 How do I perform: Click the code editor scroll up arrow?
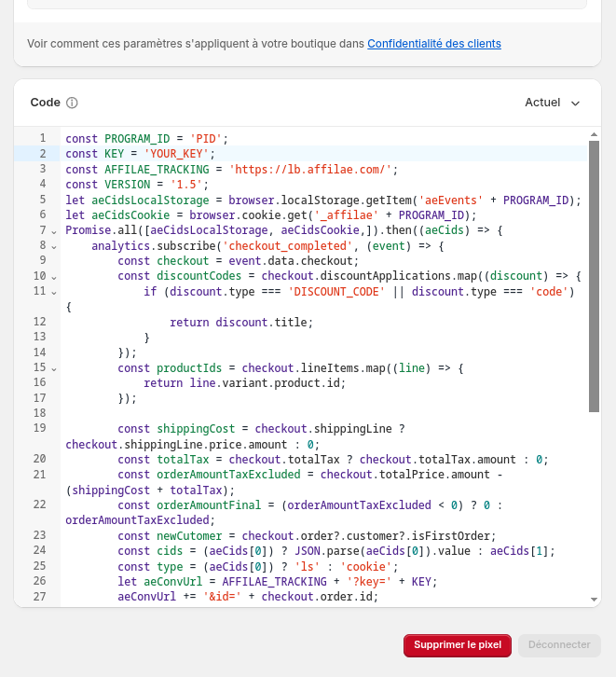point(594,134)
